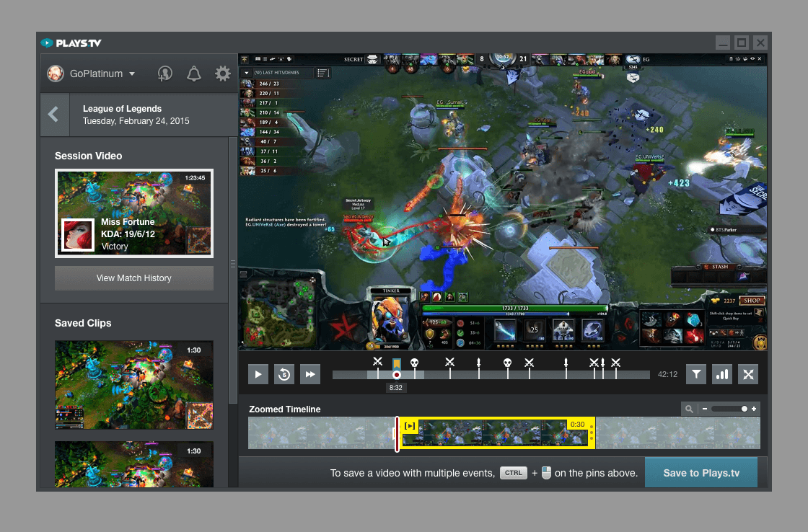Click the 8:32 current time label

396,388
